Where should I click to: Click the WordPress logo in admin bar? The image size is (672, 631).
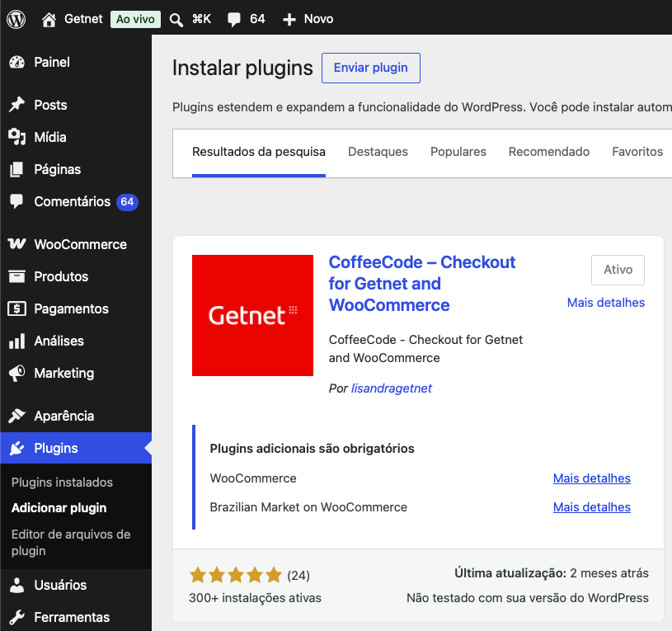point(16,19)
